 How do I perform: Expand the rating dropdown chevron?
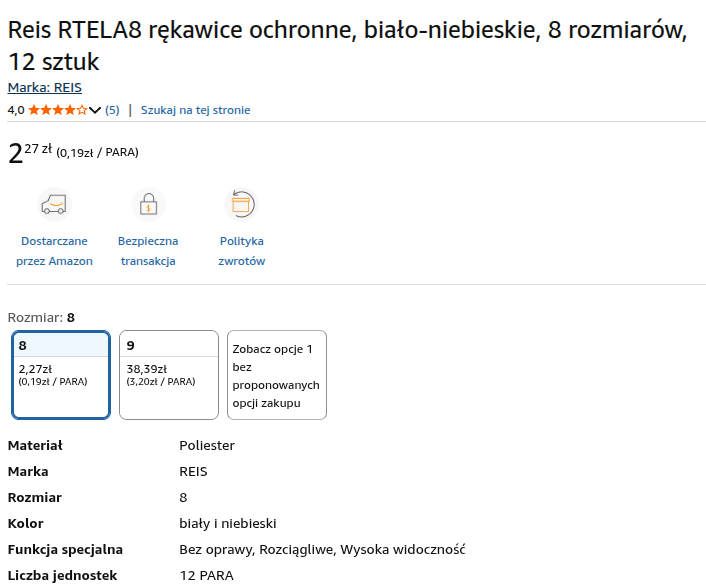95,110
